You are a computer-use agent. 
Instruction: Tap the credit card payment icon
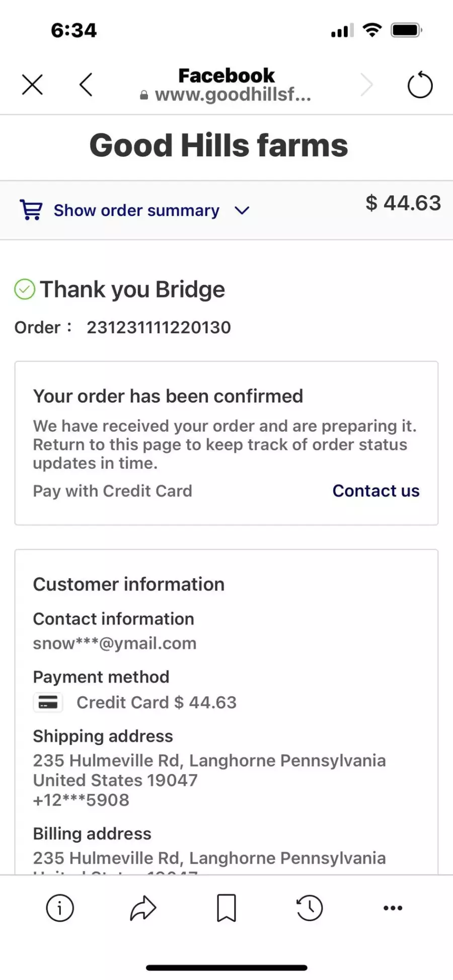click(48, 702)
